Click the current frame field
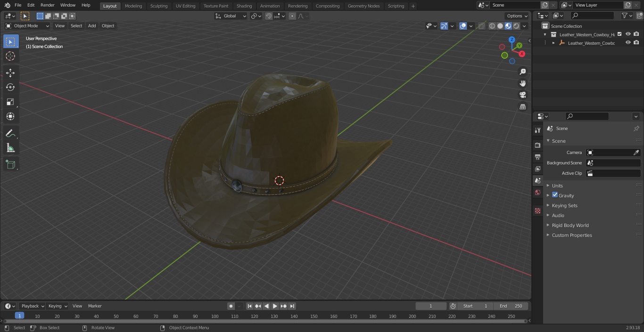This screenshot has height=332, width=644. tap(431, 306)
